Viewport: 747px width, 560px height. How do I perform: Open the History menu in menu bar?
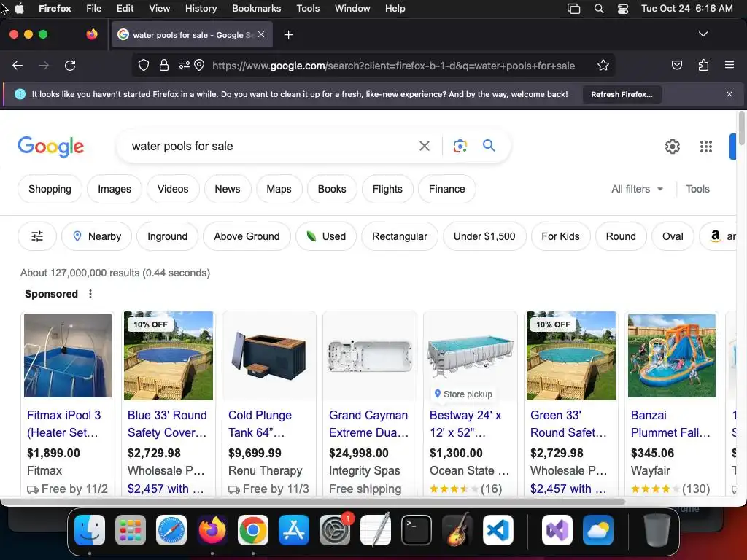tap(201, 8)
